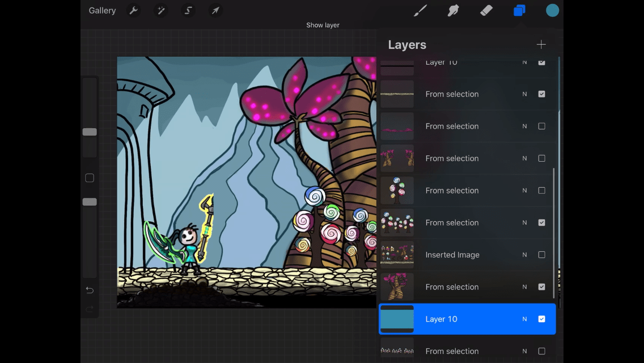
Task: Open blend mode N for cobblestone strip layer
Action: 524,94
